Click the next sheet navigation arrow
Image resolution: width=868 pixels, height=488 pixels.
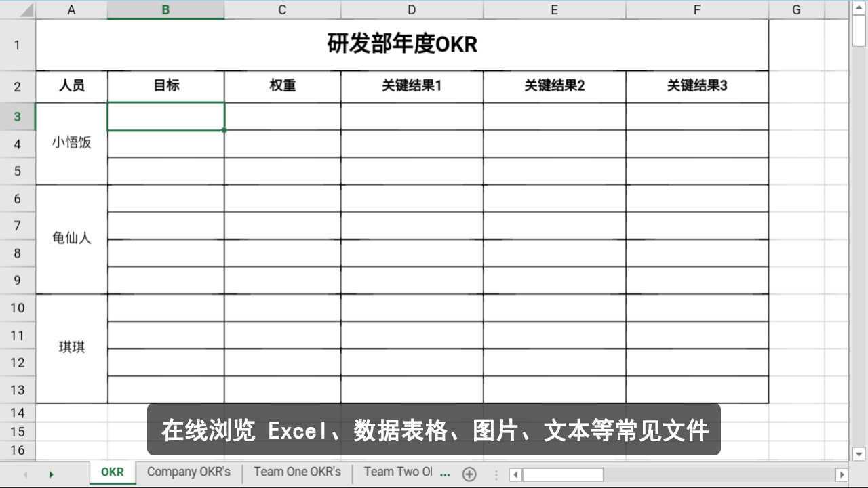[x=51, y=474]
